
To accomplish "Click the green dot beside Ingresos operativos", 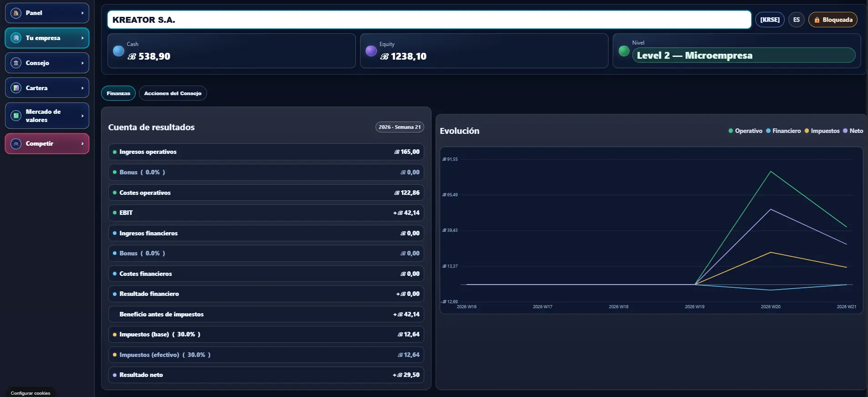I will [x=115, y=152].
